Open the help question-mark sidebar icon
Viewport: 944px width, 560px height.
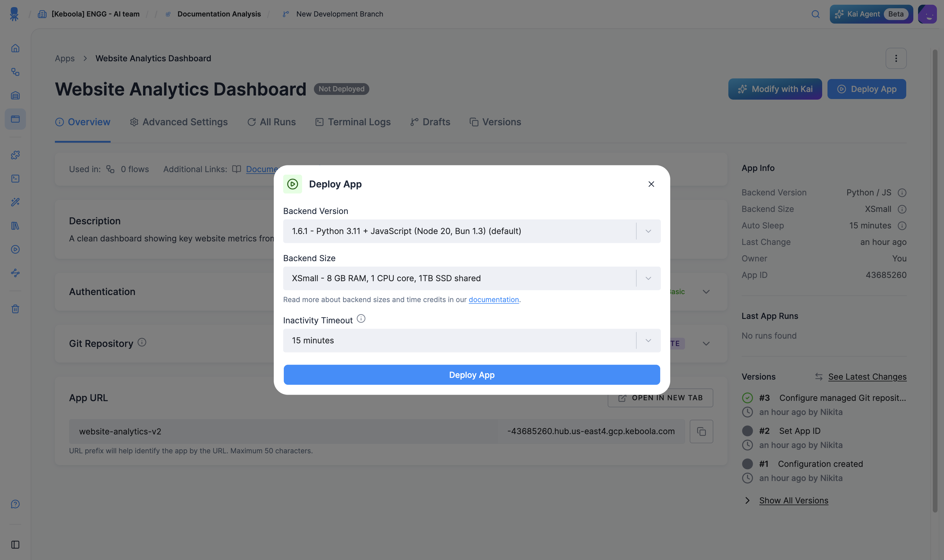15,504
